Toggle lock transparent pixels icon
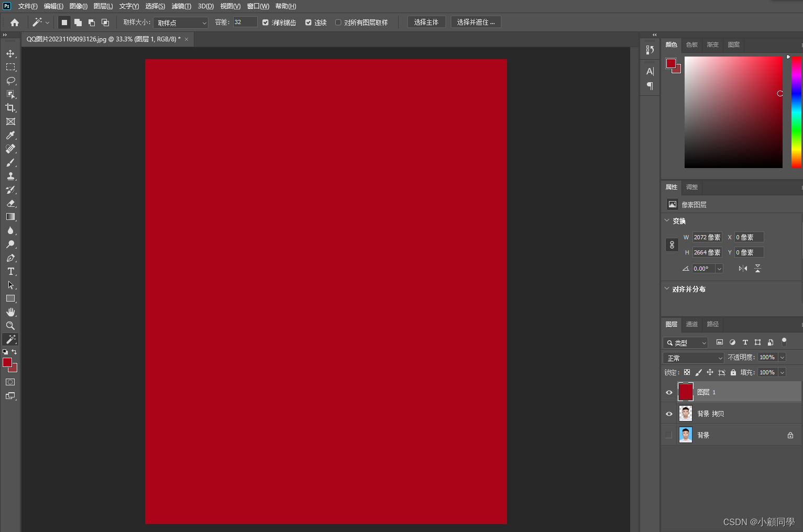 tap(687, 372)
